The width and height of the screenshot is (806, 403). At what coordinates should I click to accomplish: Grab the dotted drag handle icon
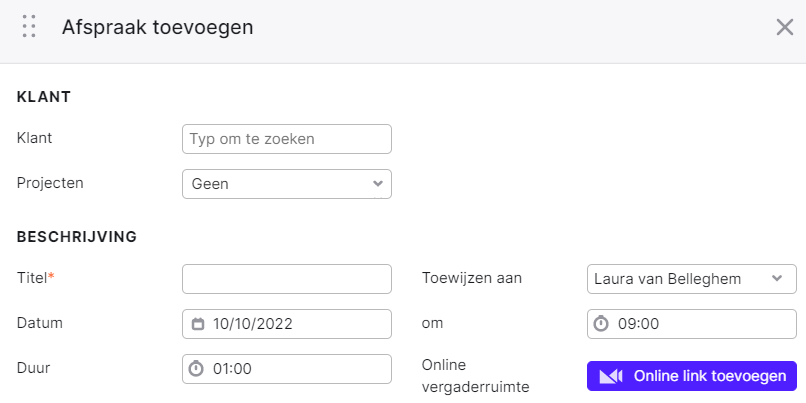[29, 26]
